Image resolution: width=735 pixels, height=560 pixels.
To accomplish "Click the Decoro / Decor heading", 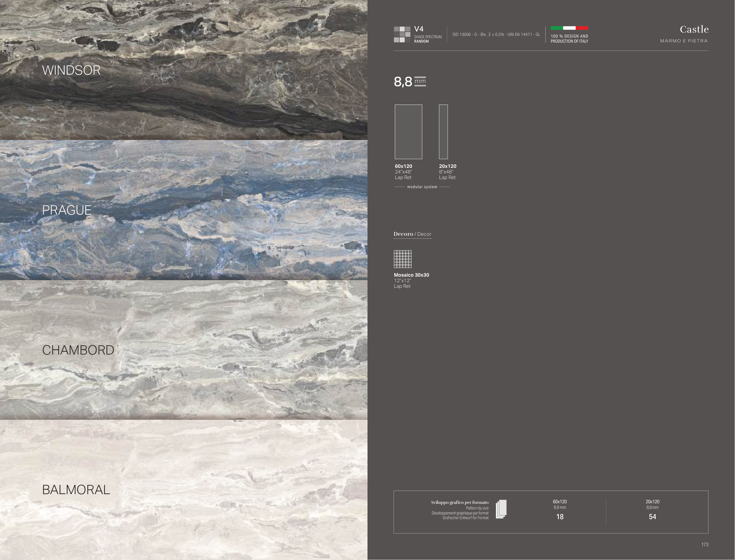I will tap(412, 234).
